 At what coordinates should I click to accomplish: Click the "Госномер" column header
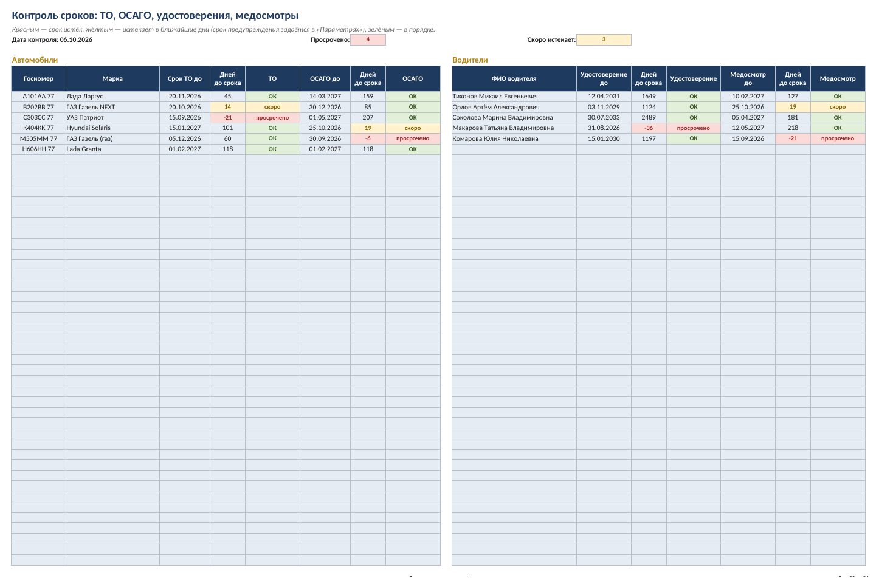38,79
